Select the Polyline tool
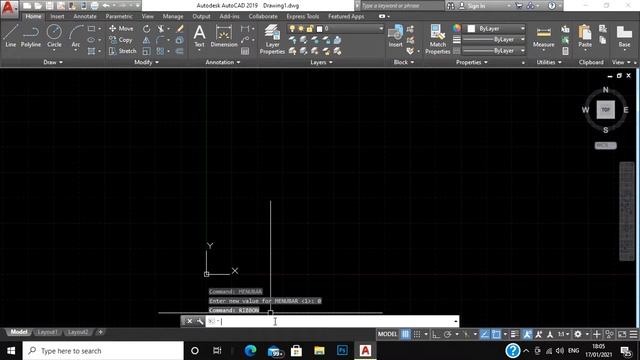Screen dimensions: 640x360 pos(31,36)
